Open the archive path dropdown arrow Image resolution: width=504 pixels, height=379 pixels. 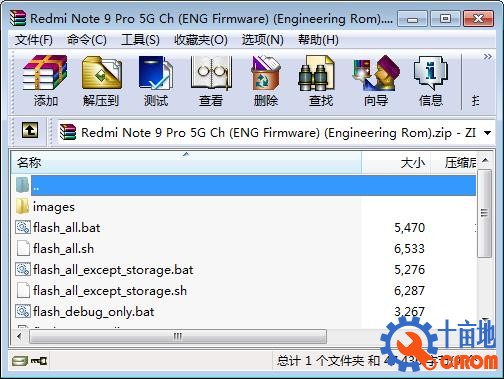click(487, 133)
